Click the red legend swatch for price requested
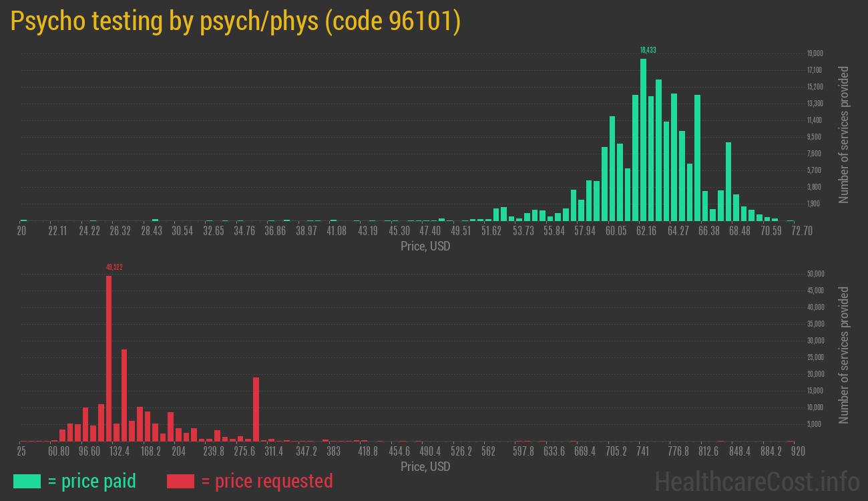Screen dimensions: 868x501 pos(180,481)
